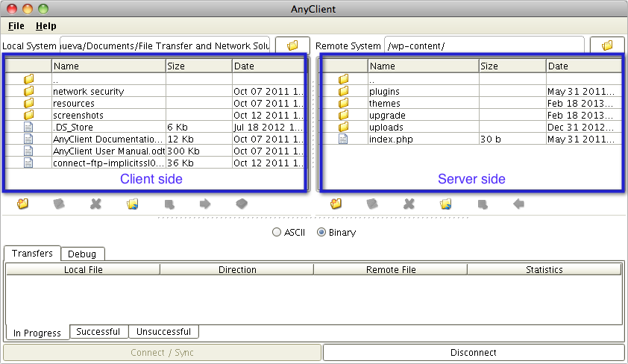Open the Local System browse folder button

click(293, 45)
